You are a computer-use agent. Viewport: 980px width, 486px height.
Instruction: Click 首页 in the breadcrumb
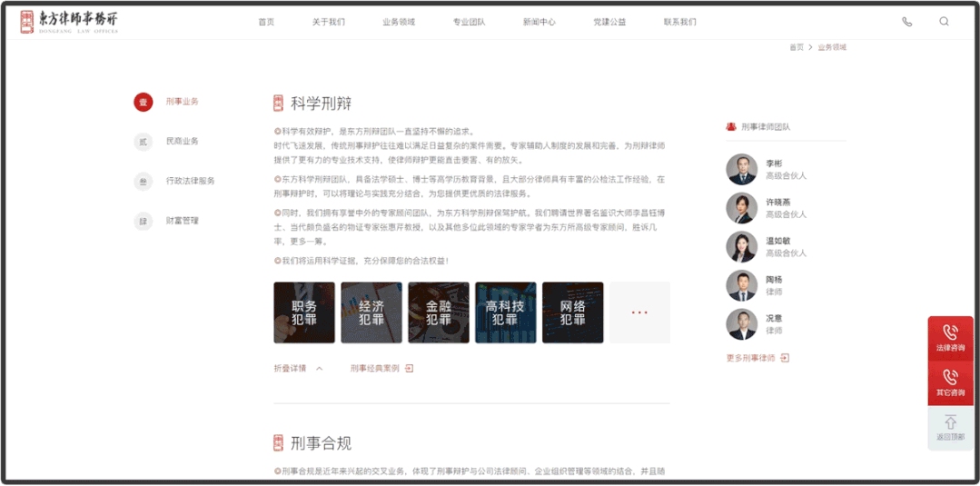[x=797, y=47]
